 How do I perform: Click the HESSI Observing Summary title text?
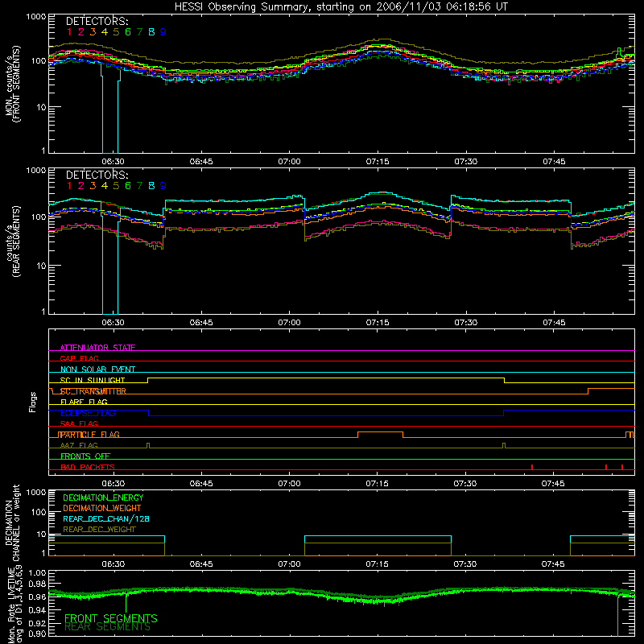point(341,7)
